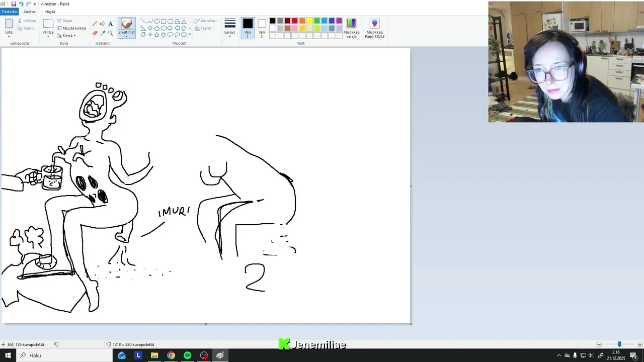Select the Text tool

click(x=111, y=24)
